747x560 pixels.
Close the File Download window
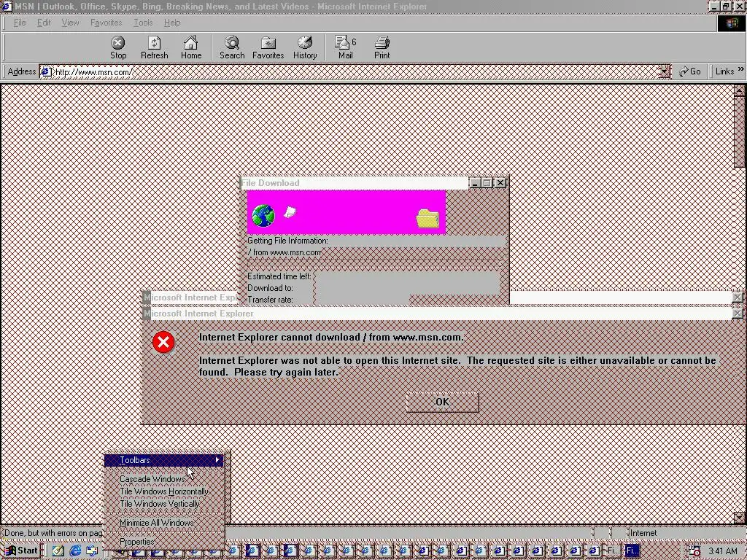click(500, 183)
